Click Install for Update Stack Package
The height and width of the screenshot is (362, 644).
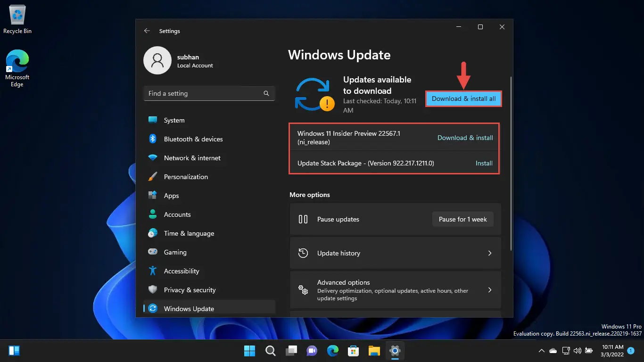484,163
